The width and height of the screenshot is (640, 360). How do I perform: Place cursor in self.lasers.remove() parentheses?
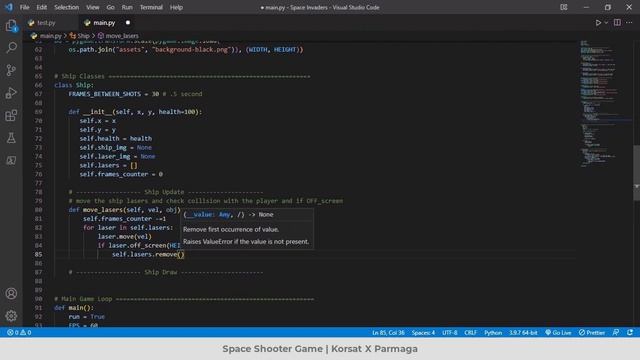pyautogui.click(x=181, y=254)
